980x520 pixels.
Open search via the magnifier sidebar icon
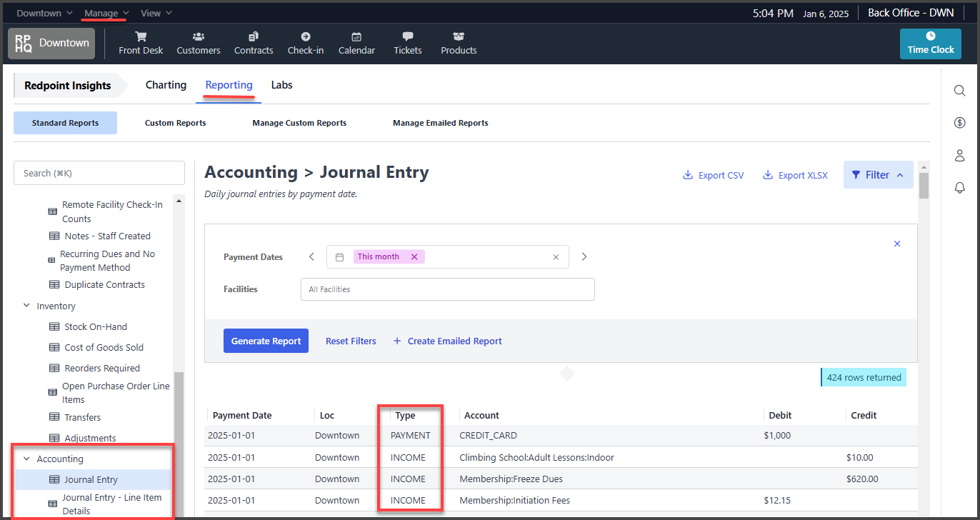[960, 91]
